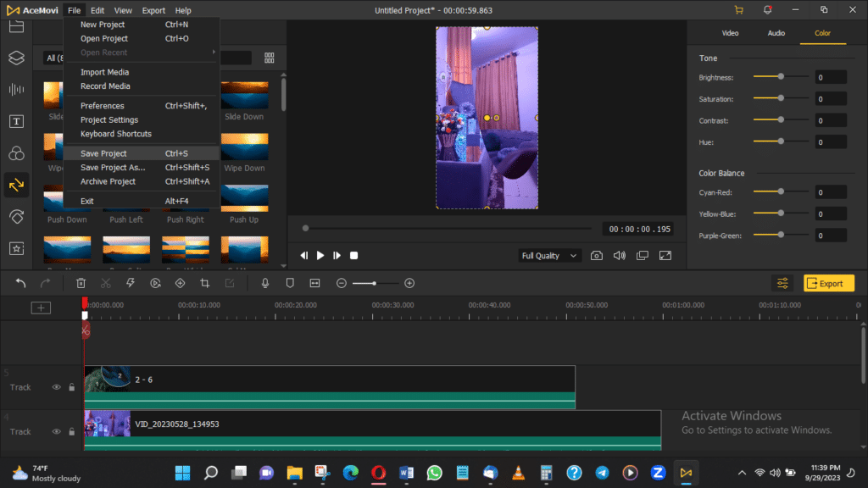This screenshot has height=488, width=868.
Task: Start voice recording with the microphone icon
Action: [265, 283]
